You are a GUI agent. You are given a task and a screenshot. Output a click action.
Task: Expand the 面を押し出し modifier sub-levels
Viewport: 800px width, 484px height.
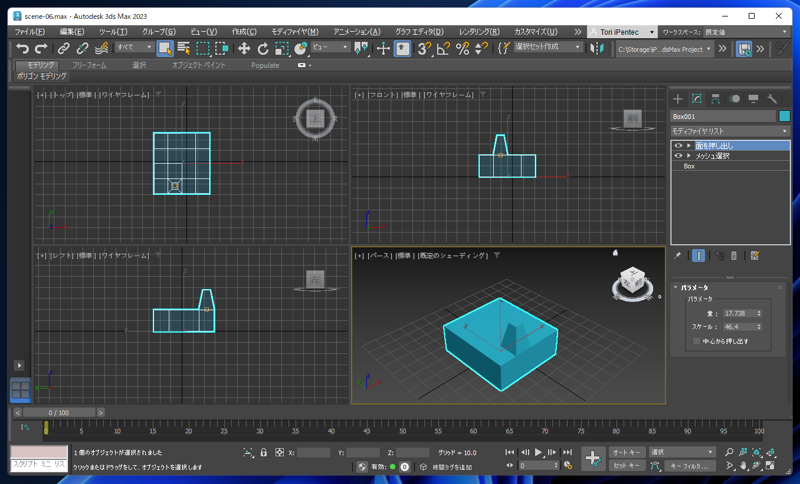(689, 145)
